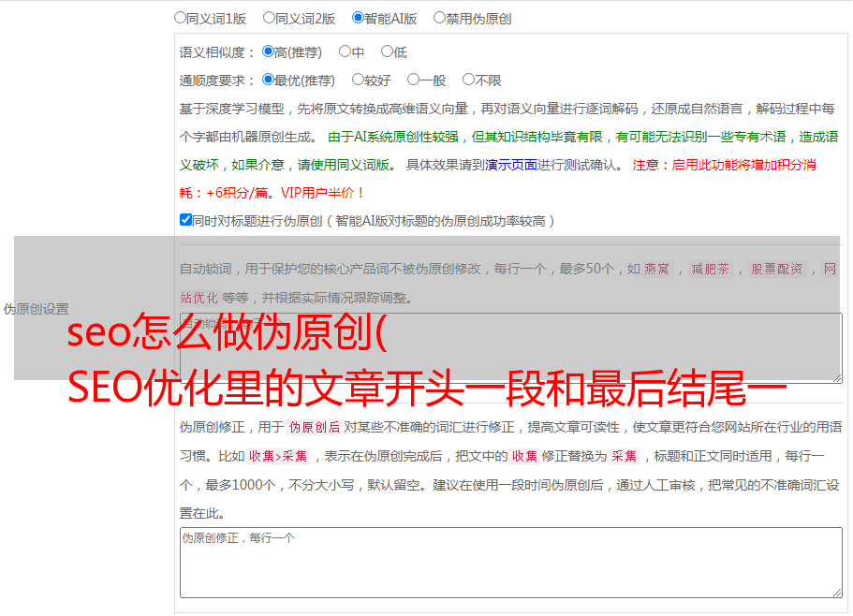Image resolution: width=853 pixels, height=616 pixels.
Task: Click the 伪原创后 highlighted tag
Action: (315, 427)
